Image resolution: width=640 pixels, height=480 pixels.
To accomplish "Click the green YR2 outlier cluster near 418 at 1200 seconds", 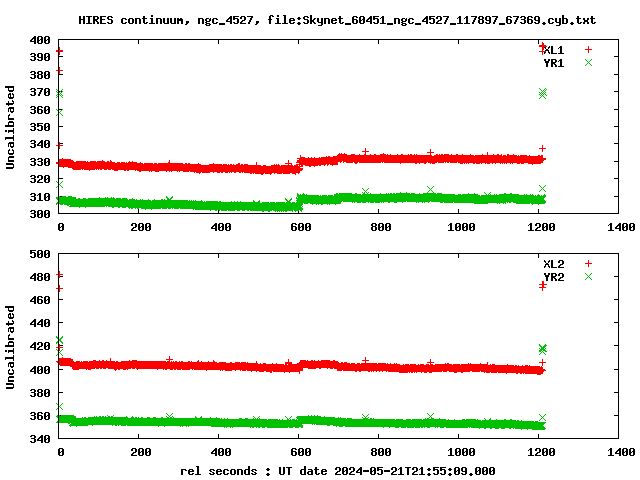I will coord(542,349).
